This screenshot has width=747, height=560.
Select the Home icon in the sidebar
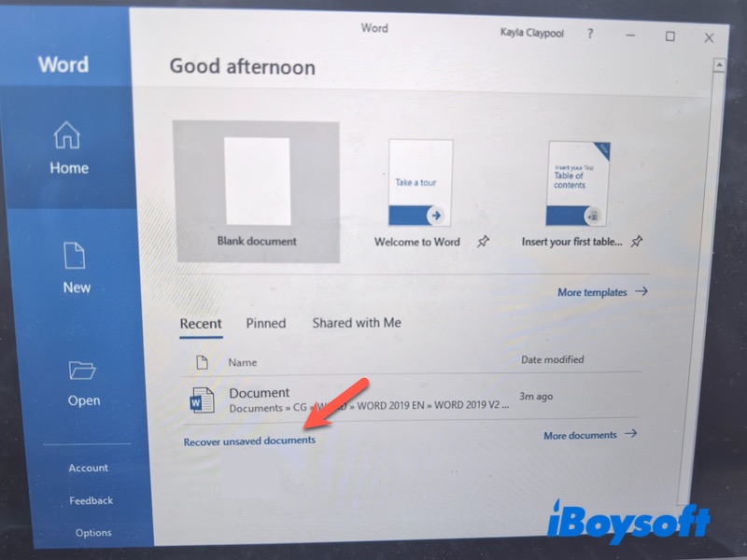[x=65, y=136]
